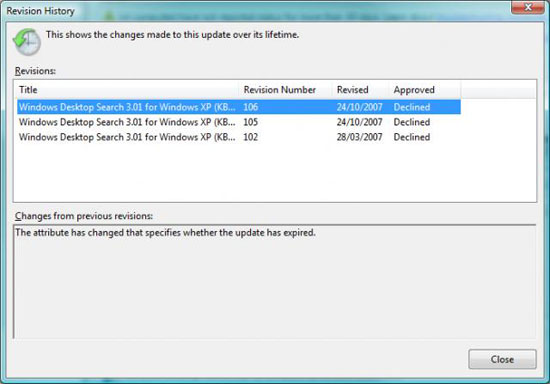This screenshot has height=384, width=550.
Task: Sort by the Revised column header
Action: pyautogui.click(x=360, y=90)
